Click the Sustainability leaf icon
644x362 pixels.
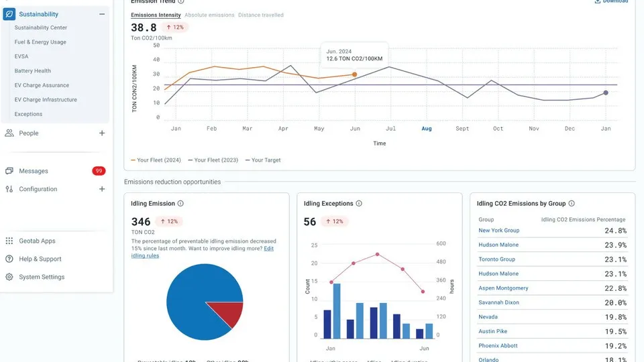9,14
